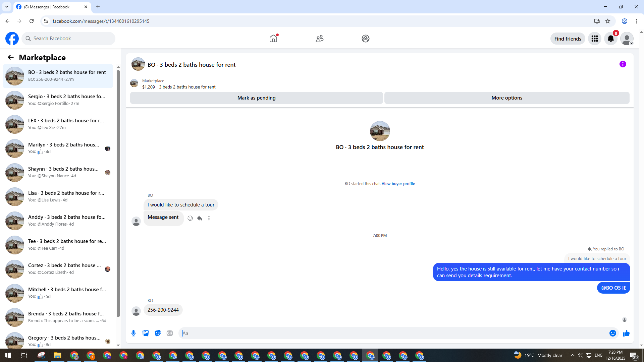Open a new browser tab
The width and height of the screenshot is (644, 362).
[x=98, y=7]
